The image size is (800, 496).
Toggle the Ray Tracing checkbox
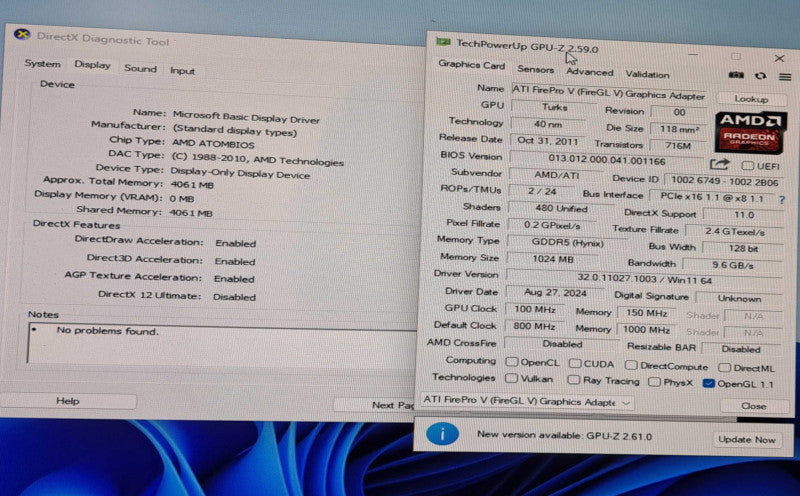(574, 380)
